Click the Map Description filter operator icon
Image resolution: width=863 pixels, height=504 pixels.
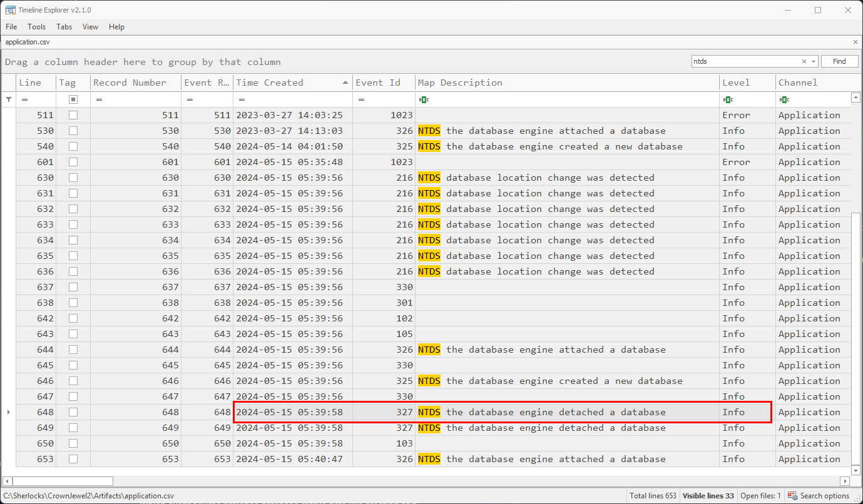tap(424, 99)
